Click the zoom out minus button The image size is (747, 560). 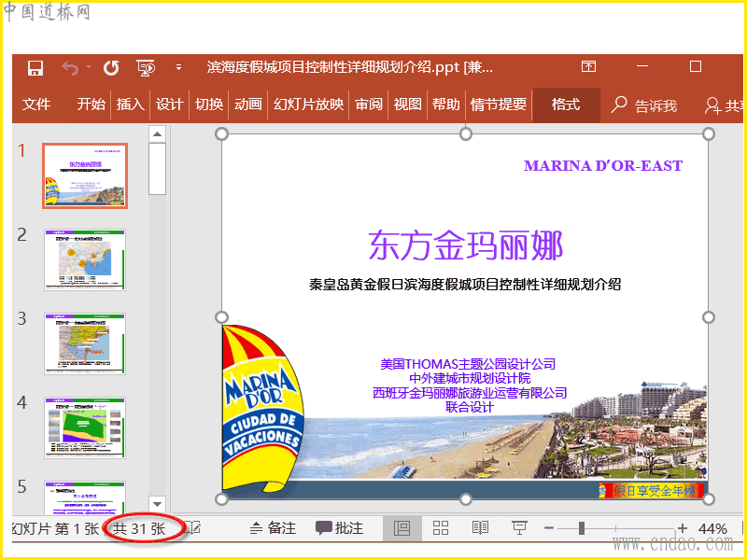[x=549, y=528]
